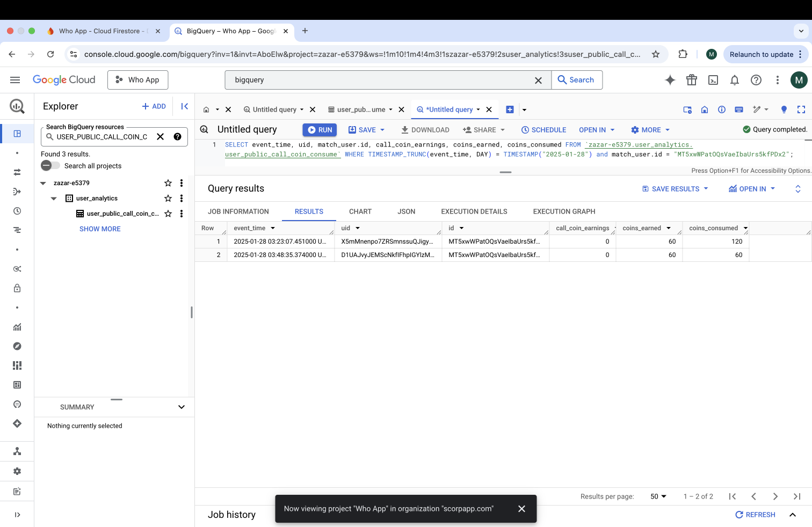Viewport: 812px width, 527px height.
Task: Expand the SUMMARY panel chevron
Action: click(182, 407)
